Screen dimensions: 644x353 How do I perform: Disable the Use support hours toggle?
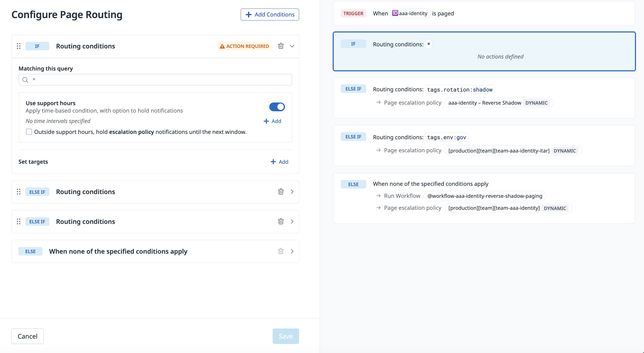pos(277,107)
